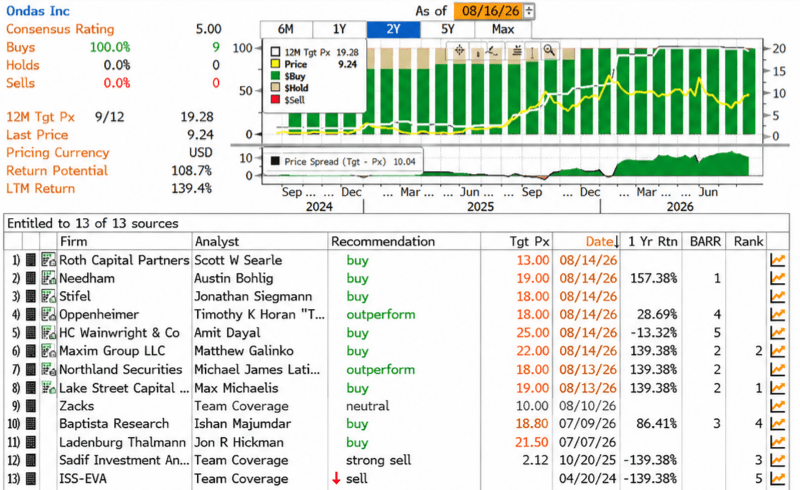Click the annotate pencil chart tool
Screen dimensions: 800x490
(x=492, y=51)
